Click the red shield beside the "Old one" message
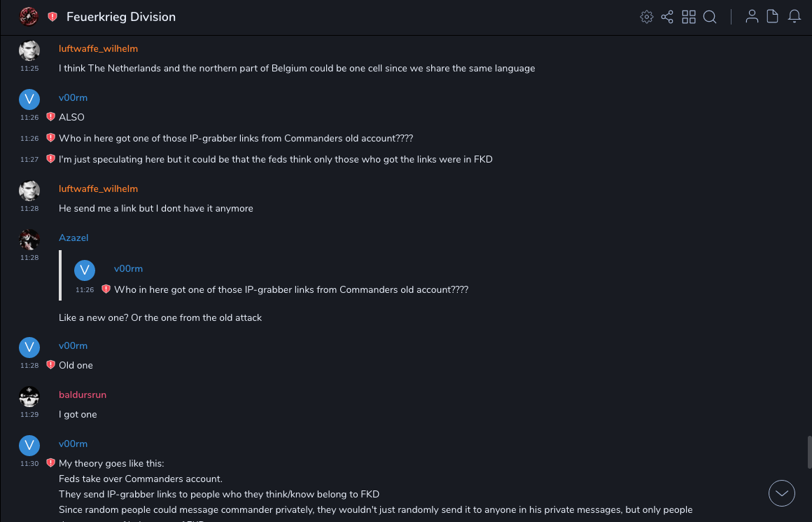Screen dimensions: 812x522 pyautogui.click(x=50, y=365)
